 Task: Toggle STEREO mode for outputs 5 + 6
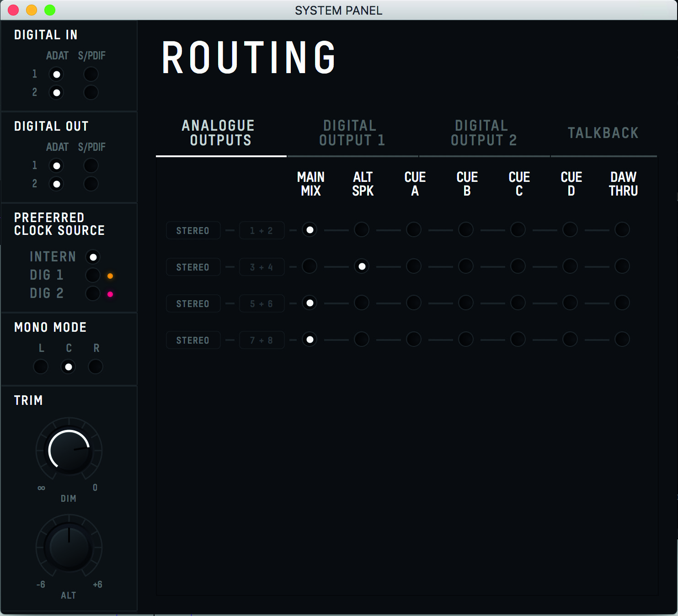[193, 303]
